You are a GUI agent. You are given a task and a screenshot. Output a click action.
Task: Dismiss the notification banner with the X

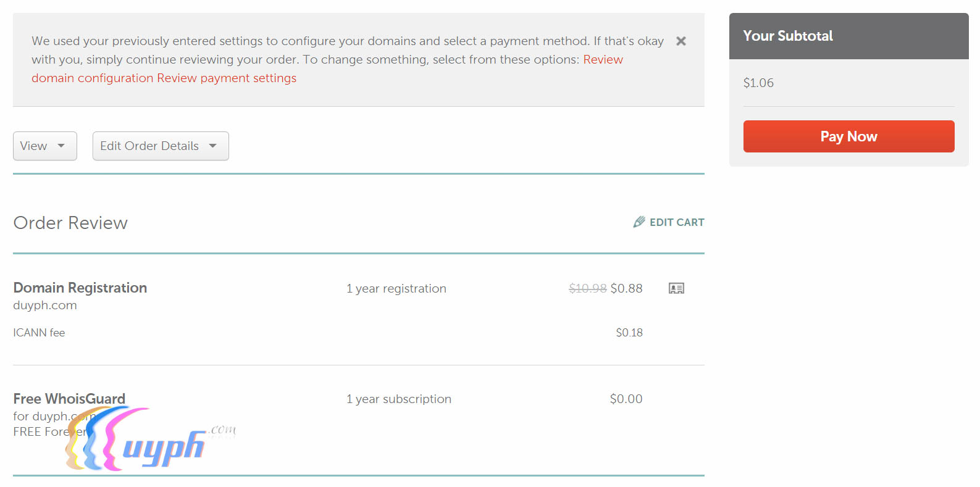[x=681, y=41]
